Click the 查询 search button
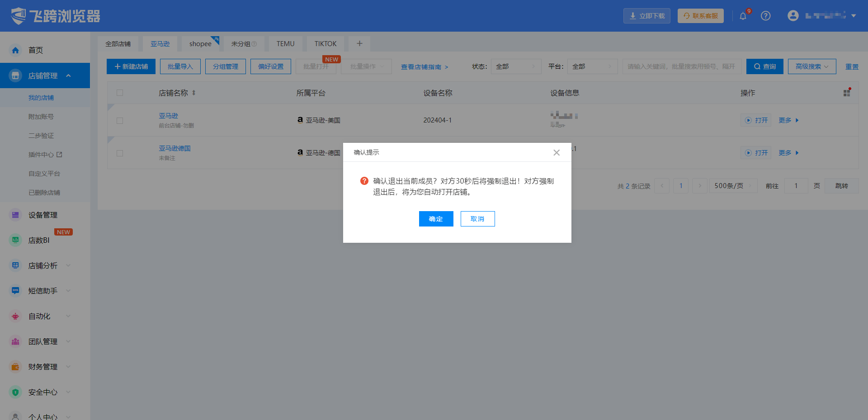The height and width of the screenshot is (420, 868). pos(765,66)
